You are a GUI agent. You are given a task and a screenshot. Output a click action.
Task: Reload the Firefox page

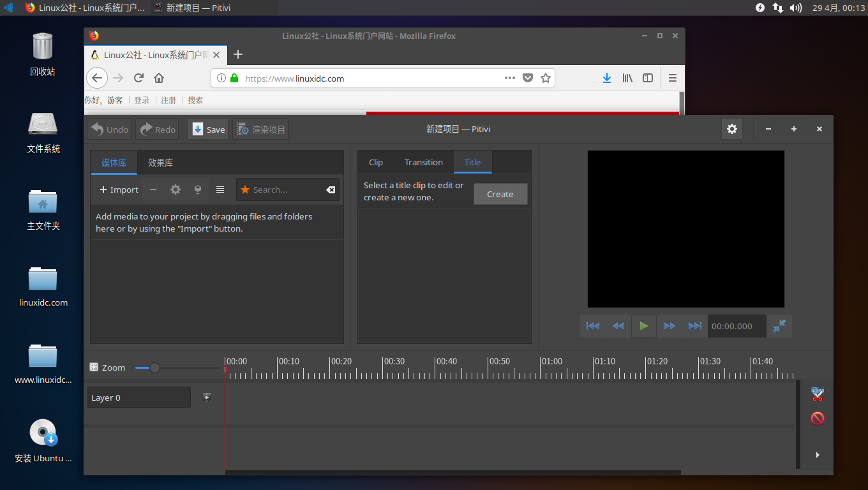coord(138,78)
